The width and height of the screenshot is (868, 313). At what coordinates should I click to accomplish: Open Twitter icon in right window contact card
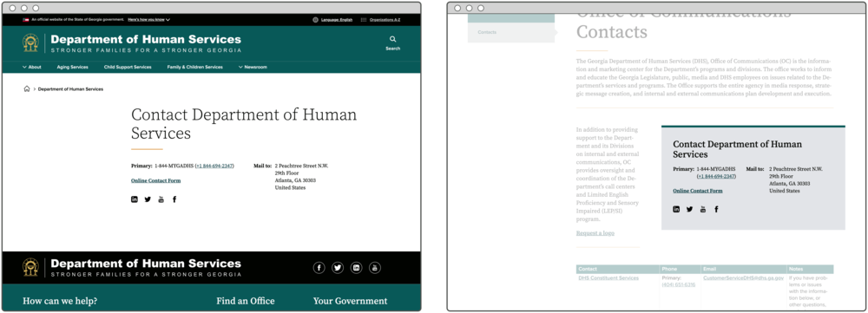click(690, 209)
